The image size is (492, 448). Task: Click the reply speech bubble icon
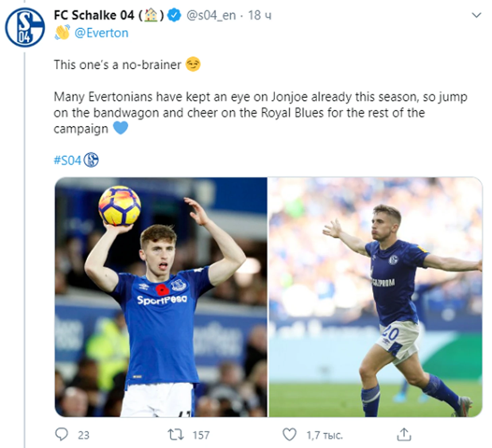pos(61,435)
